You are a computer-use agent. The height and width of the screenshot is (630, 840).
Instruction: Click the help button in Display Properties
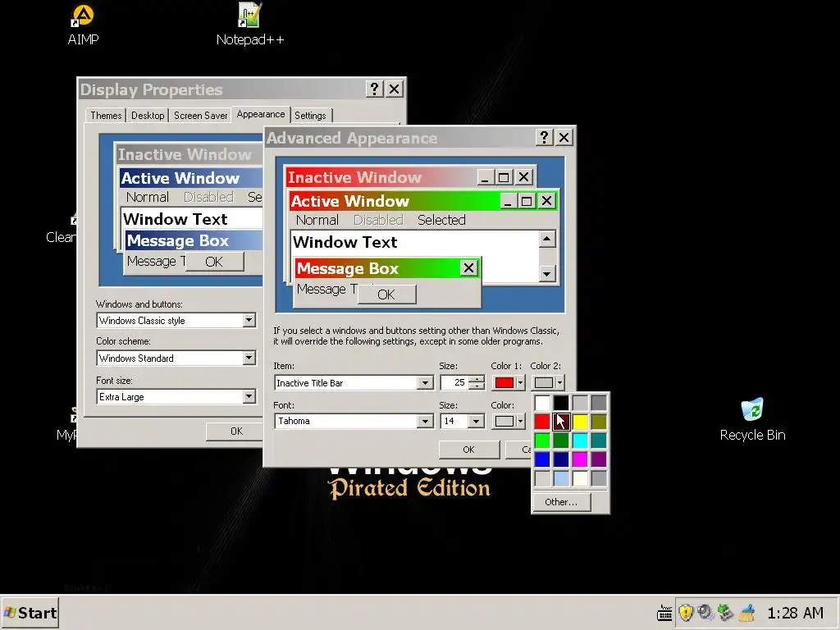pos(374,89)
